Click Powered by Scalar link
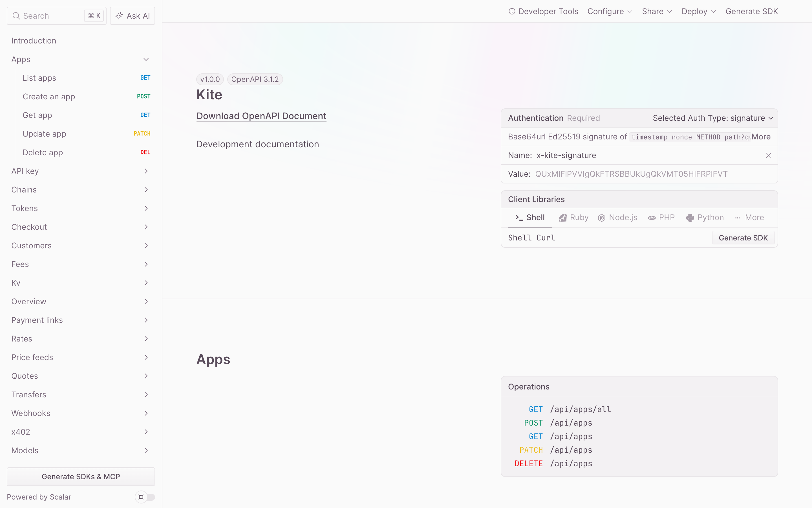 [39, 497]
